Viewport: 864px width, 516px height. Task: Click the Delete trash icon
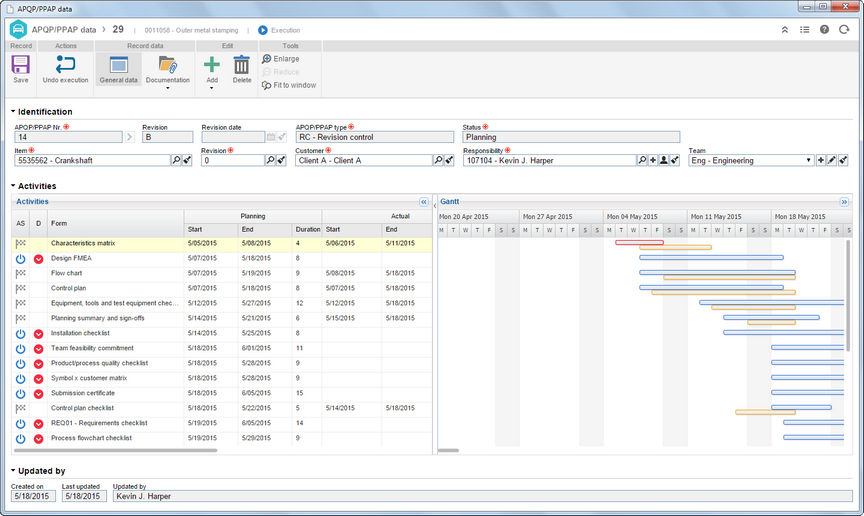[241, 64]
